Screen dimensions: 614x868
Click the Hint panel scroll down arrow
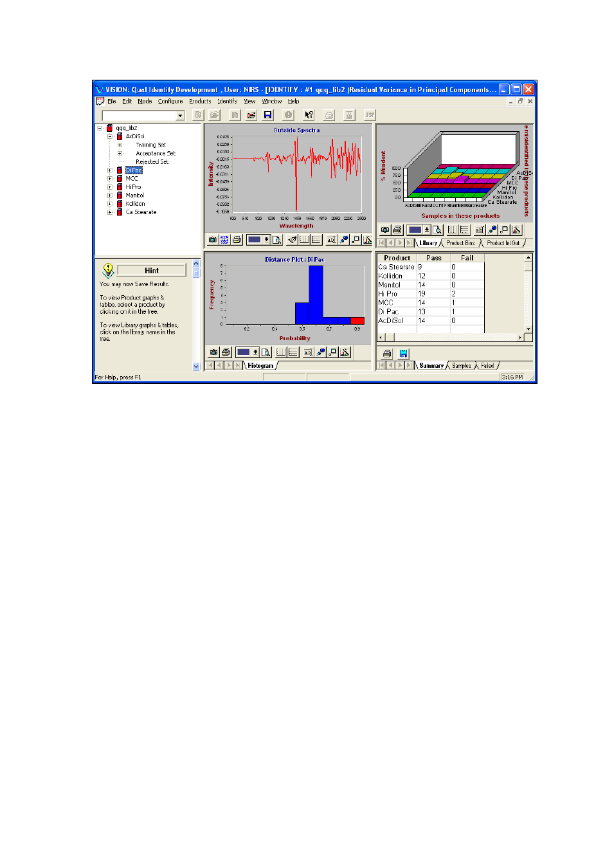click(x=196, y=366)
